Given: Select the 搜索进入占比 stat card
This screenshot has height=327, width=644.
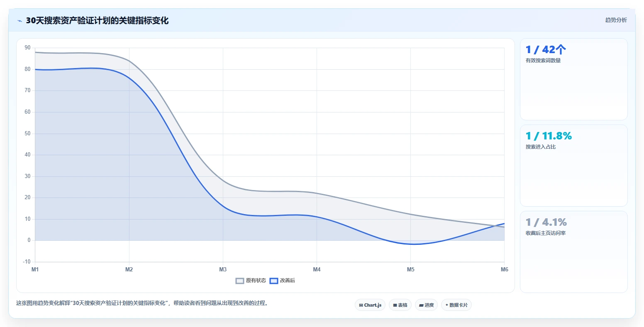Looking at the screenshot, I should point(574,166).
